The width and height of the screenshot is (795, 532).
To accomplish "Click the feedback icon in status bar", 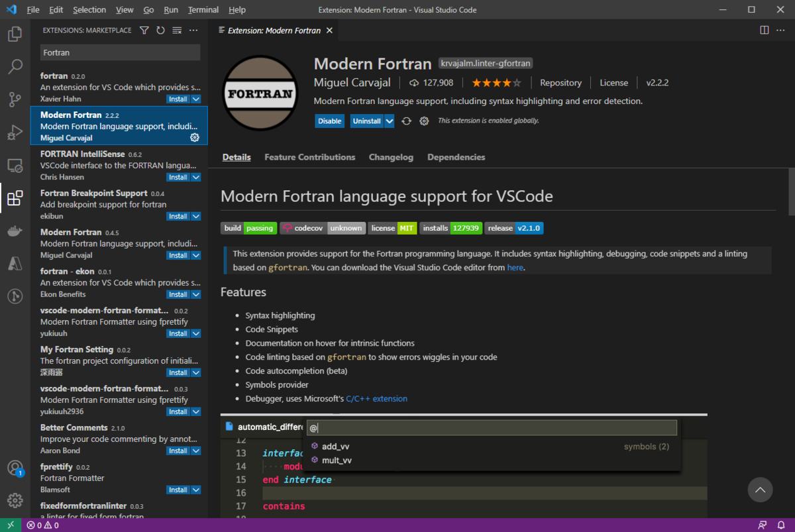I will click(763, 525).
